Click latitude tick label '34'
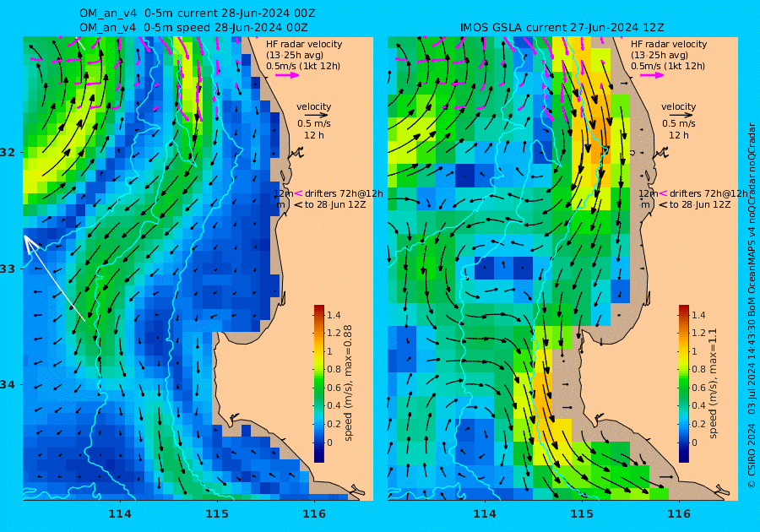 point(8,385)
